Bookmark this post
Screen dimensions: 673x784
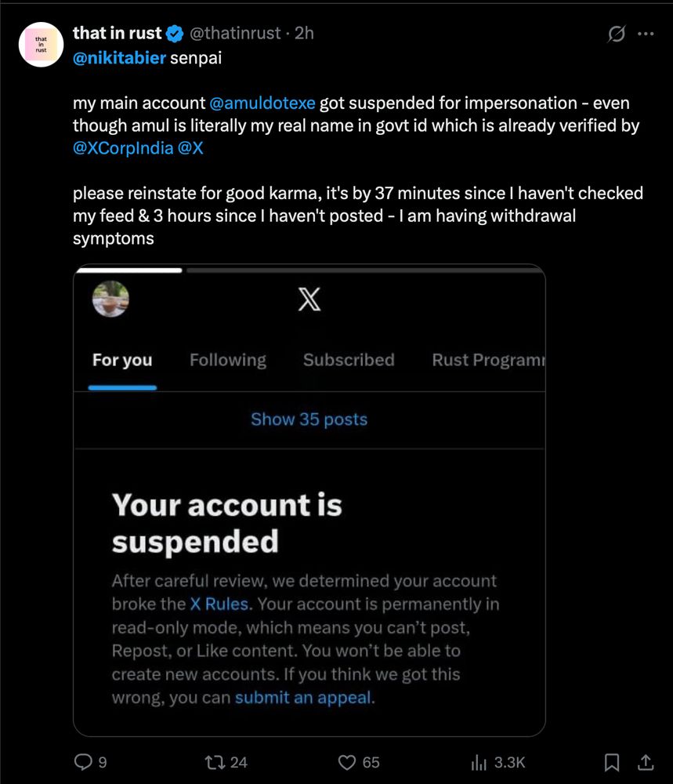tap(612, 762)
